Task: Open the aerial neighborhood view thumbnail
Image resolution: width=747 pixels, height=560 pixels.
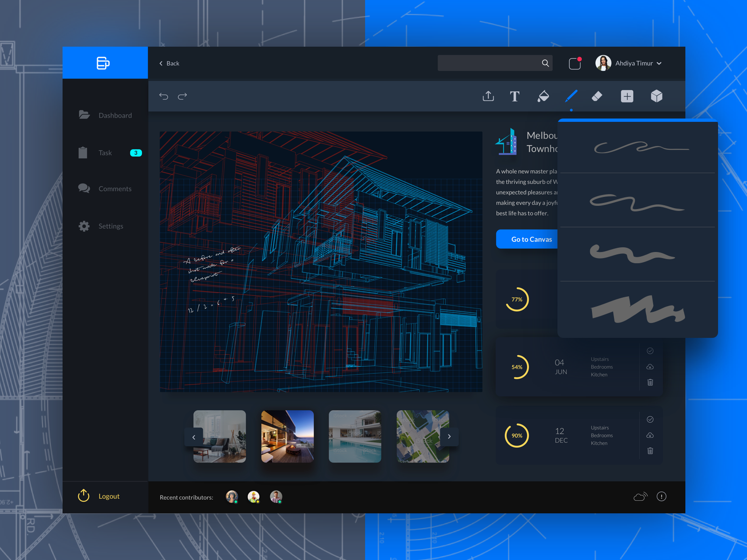Action: 423,436
